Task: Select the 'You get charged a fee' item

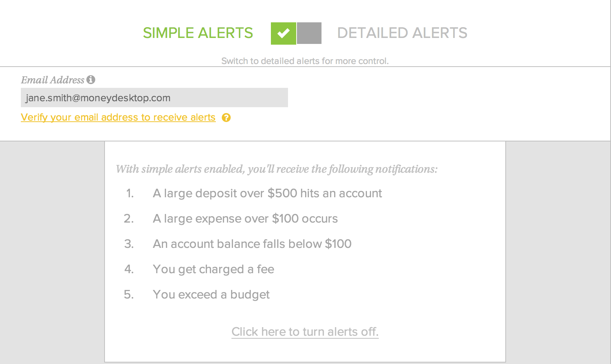Action: tap(214, 269)
